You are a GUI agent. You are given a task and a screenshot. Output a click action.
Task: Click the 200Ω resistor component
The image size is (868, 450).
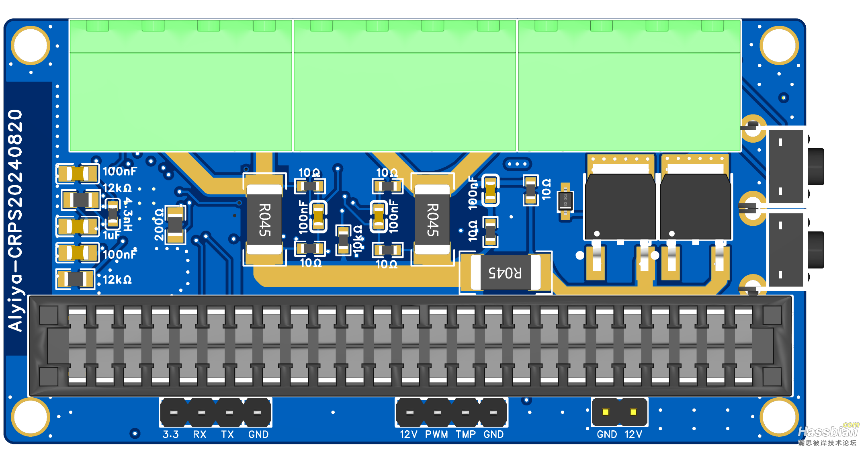pos(175,224)
